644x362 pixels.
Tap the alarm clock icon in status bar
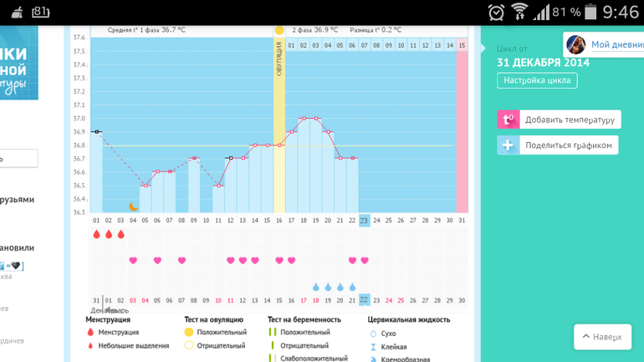tap(496, 12)
